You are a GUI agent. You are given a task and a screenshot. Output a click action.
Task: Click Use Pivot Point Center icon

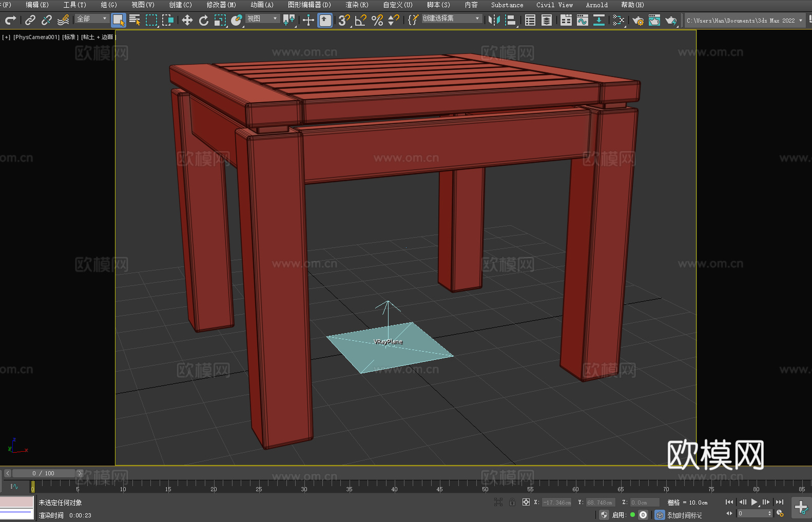click(289, 20)
